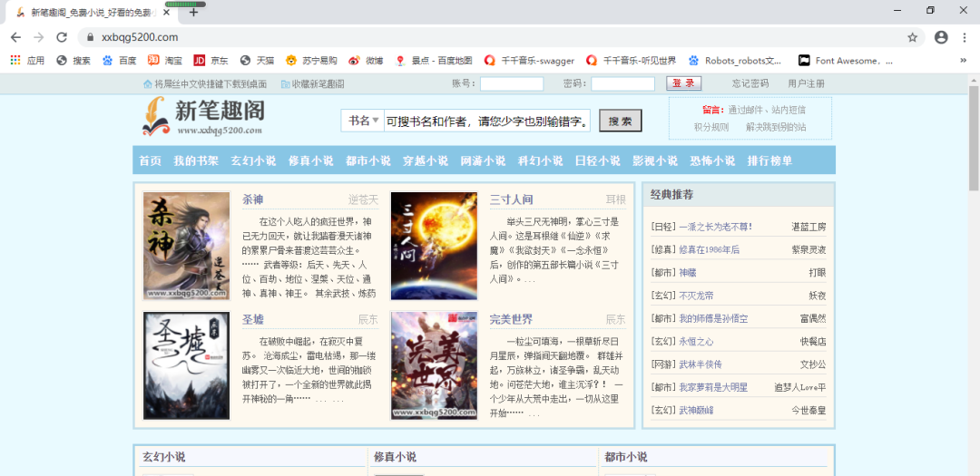Click 忘记密码 link
The width and height of the screenshot is (980, 476).
click(x=750, y=83)
